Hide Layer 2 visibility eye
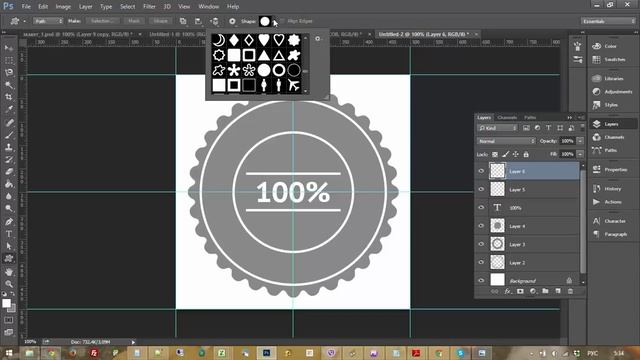 tap(481, 262)
